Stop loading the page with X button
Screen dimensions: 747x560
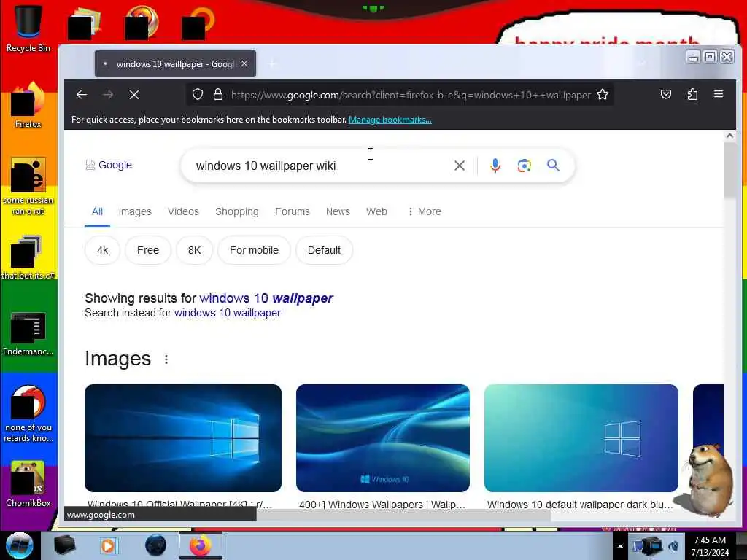click(x=134, y=95)
